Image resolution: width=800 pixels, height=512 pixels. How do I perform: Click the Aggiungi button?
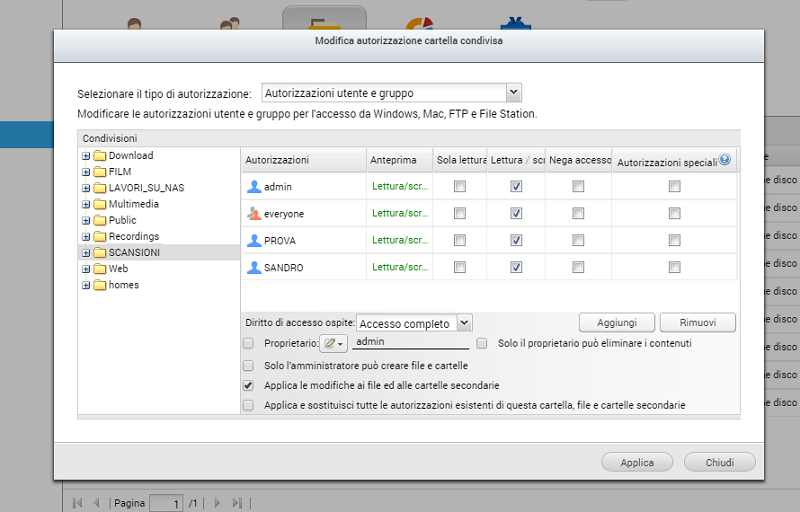point(617,322)
